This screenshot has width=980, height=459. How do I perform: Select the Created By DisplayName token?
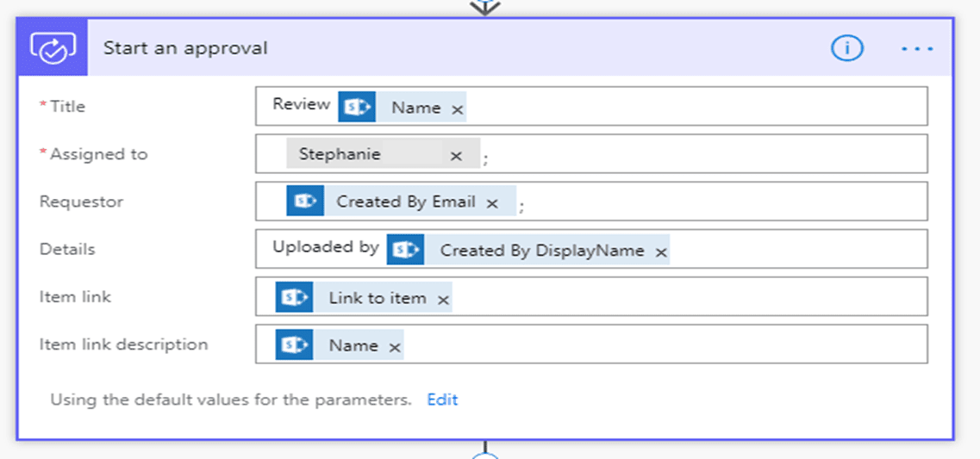pyautogui.click(x=528, y=250)
